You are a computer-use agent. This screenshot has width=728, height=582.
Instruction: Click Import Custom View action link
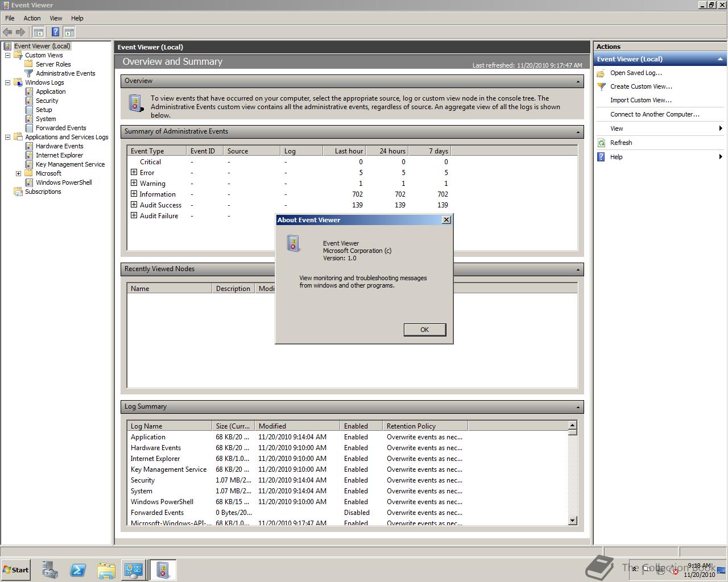pyautogui.click(x=641, y=100)
